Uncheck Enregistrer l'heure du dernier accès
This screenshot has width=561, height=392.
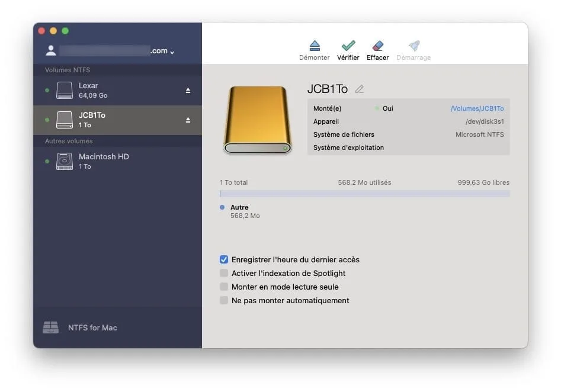point(224,259)
